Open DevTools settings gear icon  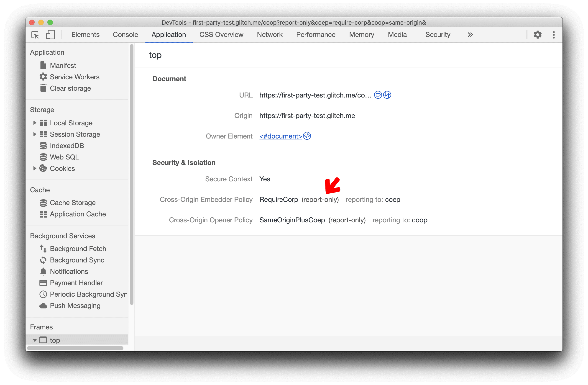pos(537,35)
